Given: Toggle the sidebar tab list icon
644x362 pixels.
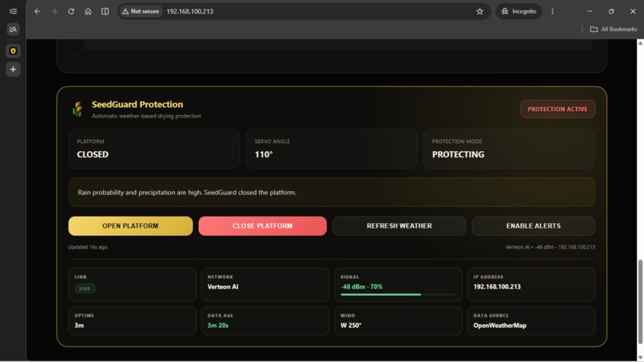Looking at the screenshot, I should tap(13, 11).
